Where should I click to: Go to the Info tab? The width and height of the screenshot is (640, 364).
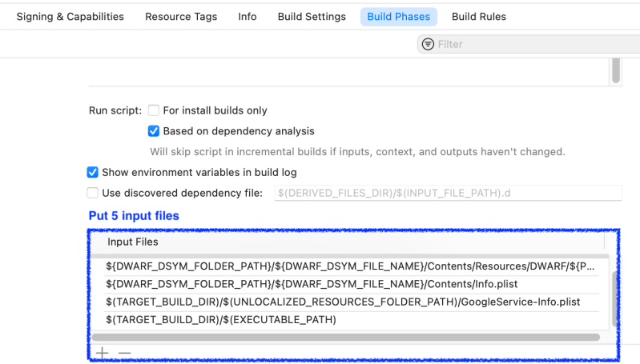(248, 17)
